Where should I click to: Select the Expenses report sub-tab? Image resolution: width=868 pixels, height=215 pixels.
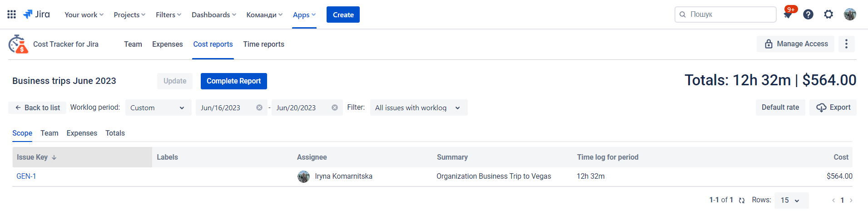[82, 133]
